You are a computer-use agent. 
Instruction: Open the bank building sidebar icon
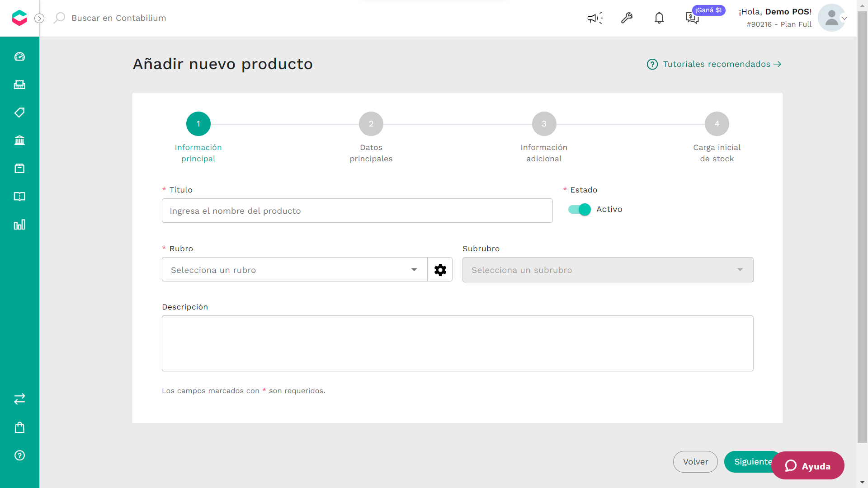tap(19, 141)
